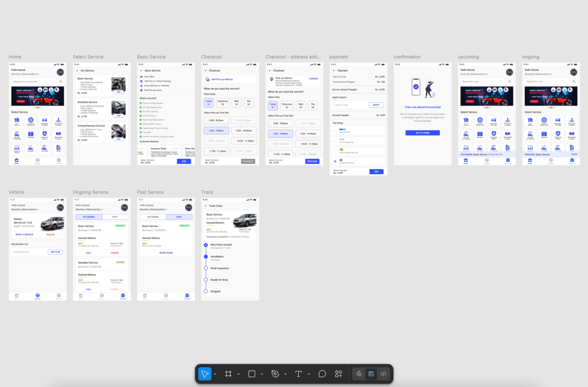
Task: Click BOOK AGAIN in Past Service frame
Action: coord(166,253)
